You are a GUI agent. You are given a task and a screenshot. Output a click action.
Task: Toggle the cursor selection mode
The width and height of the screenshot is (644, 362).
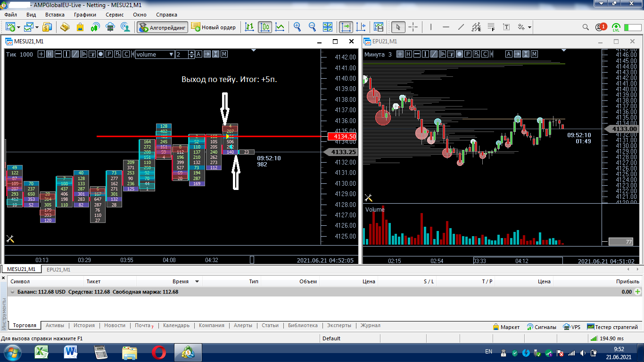coord(398,27)
